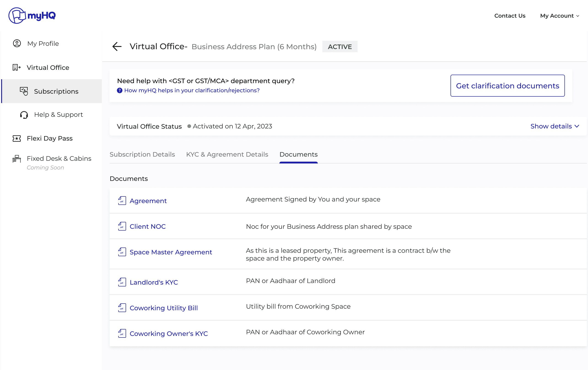Click Contact Us in header

pos(510,16)
